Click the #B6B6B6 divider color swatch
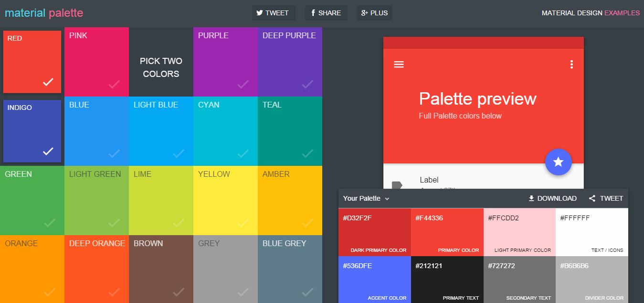This screenshot has height=303, width=644. click(x=592, y=280)
